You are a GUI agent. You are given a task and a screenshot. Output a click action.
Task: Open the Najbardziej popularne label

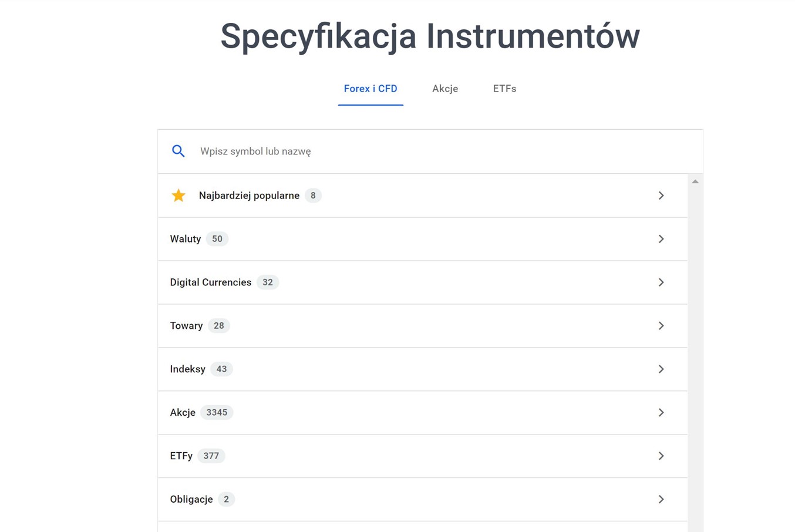[249, 196]
